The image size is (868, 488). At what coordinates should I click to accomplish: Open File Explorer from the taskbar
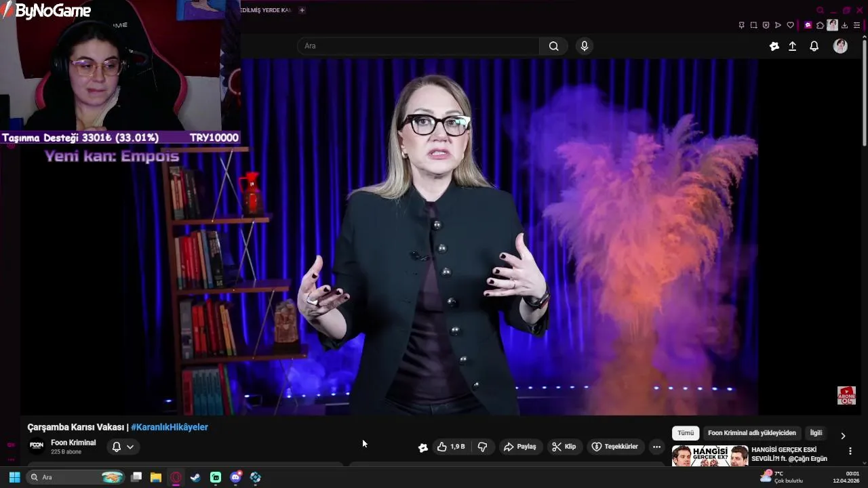[156, 477]
